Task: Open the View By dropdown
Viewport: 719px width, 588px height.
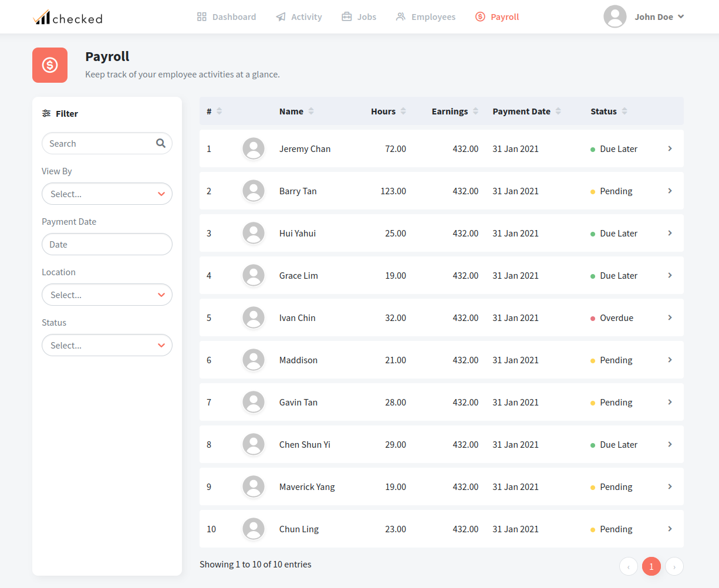Action: click(107, 194)
